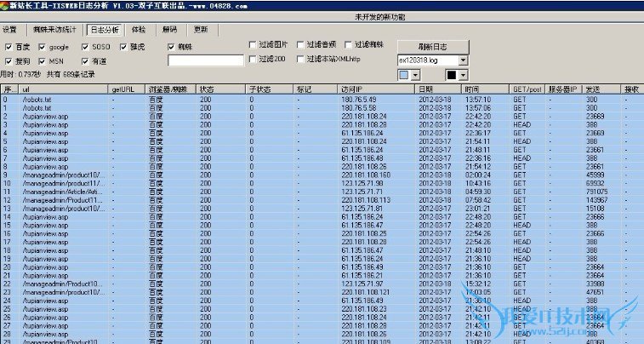Image resolution: width=644 pixels, height=344 pixels.
Task: Open the 设置 tab
Action: (x=9, y=30)
